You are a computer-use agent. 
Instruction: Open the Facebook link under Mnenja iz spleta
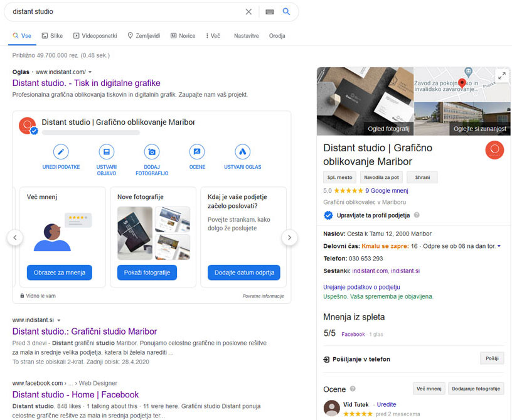(353, 334)
